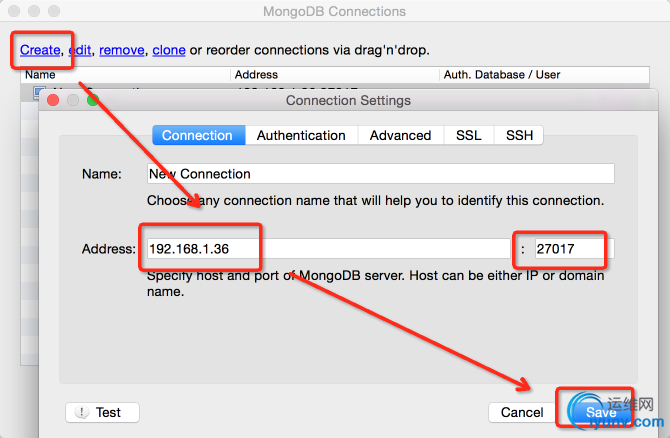The height and width of the screenshot is (438, 670).
Task: Cancel the Connection Settings dialog
Action: (x=522, y=412)
